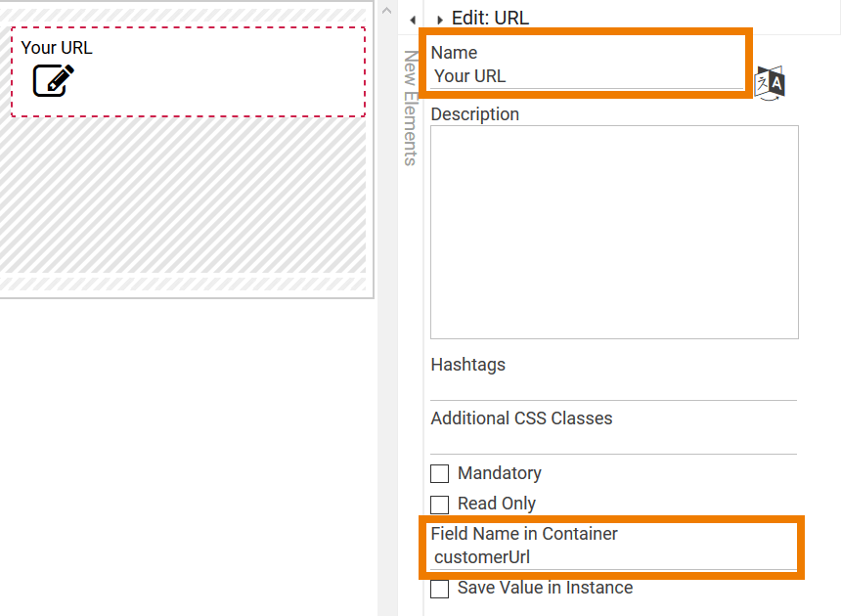Click the striped empty form canvas area
The width and height of the screenshot is (841, 616).
(186, 196)
